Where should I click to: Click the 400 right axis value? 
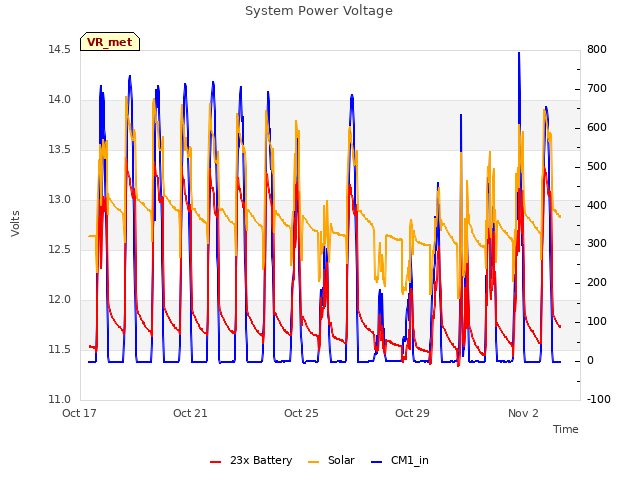point(597,205)
